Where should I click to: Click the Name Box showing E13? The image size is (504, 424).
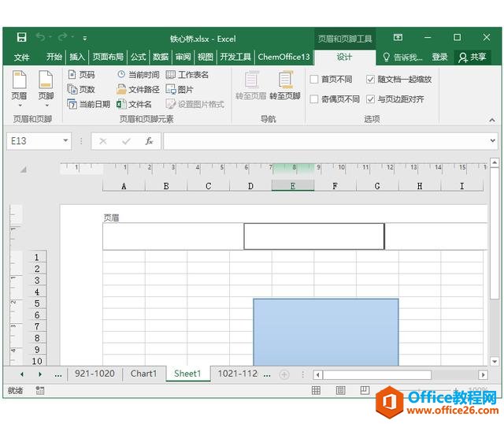tap(34, 141)
